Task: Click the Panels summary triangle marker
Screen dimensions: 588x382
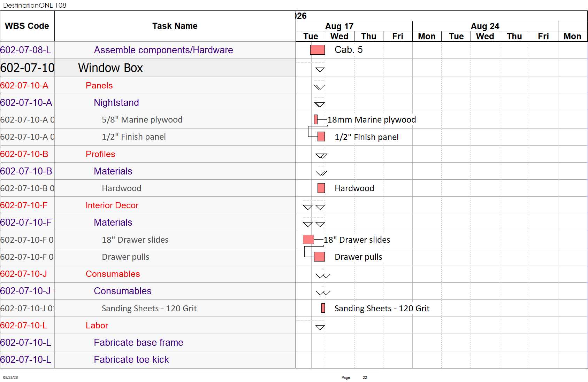Action: [320, 87]
